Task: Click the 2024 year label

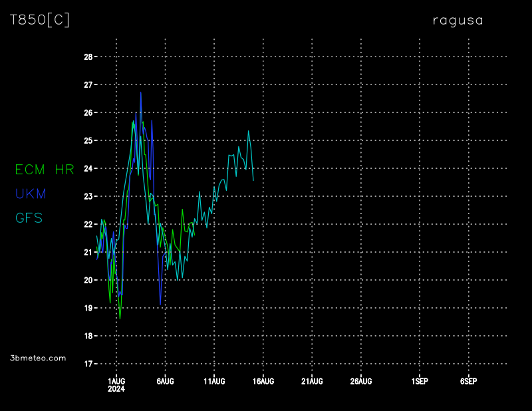Action: (x=116, y=390)
